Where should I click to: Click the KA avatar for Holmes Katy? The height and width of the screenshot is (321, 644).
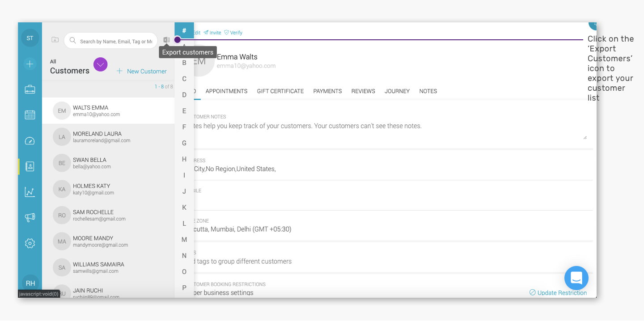(62, 189)
